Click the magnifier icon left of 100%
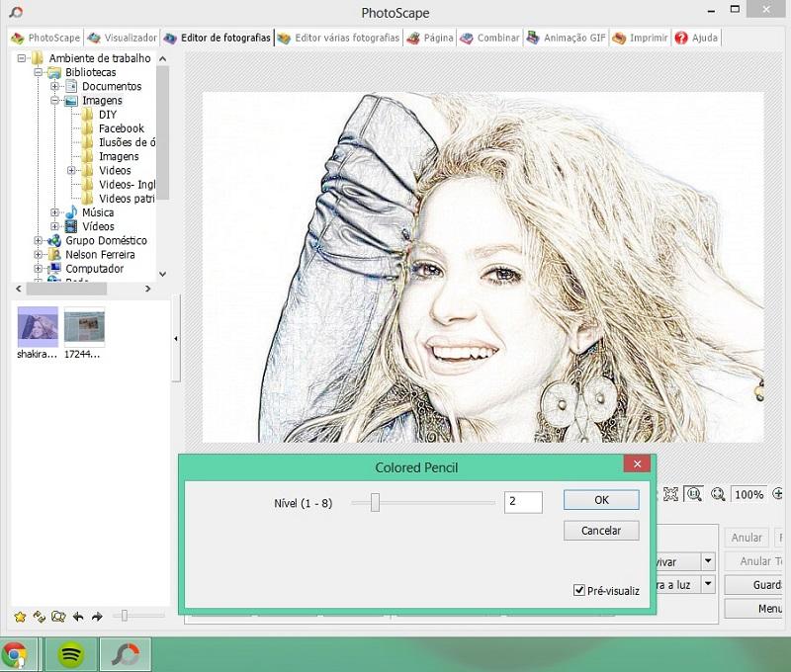Viewport: 791px width, 672px height. (x=719, y=494)
